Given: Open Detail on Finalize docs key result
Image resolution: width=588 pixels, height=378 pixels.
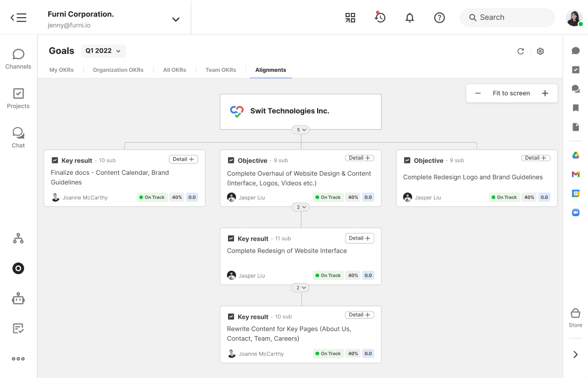Looking at the screenshot, I should coord(183,159).
